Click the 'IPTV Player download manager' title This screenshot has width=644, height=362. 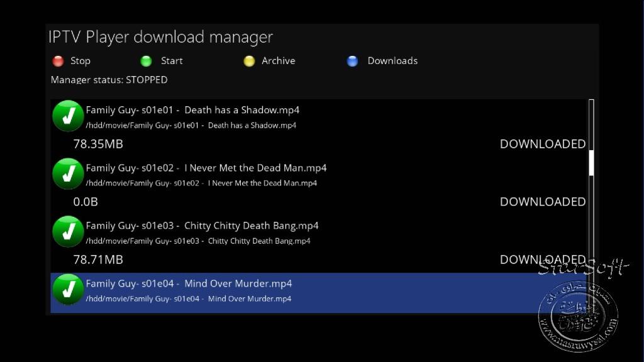[160, 37]
